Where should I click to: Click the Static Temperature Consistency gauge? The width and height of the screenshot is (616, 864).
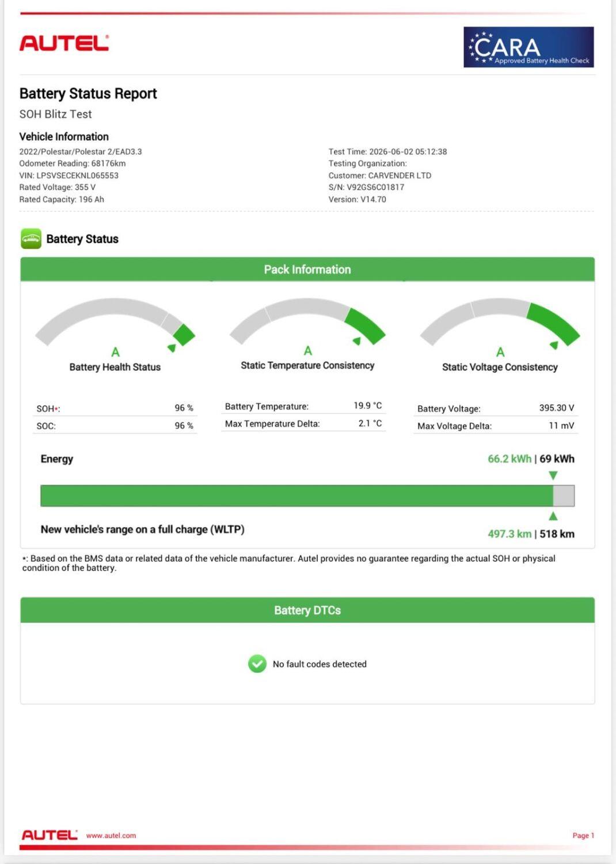(307, 321)
